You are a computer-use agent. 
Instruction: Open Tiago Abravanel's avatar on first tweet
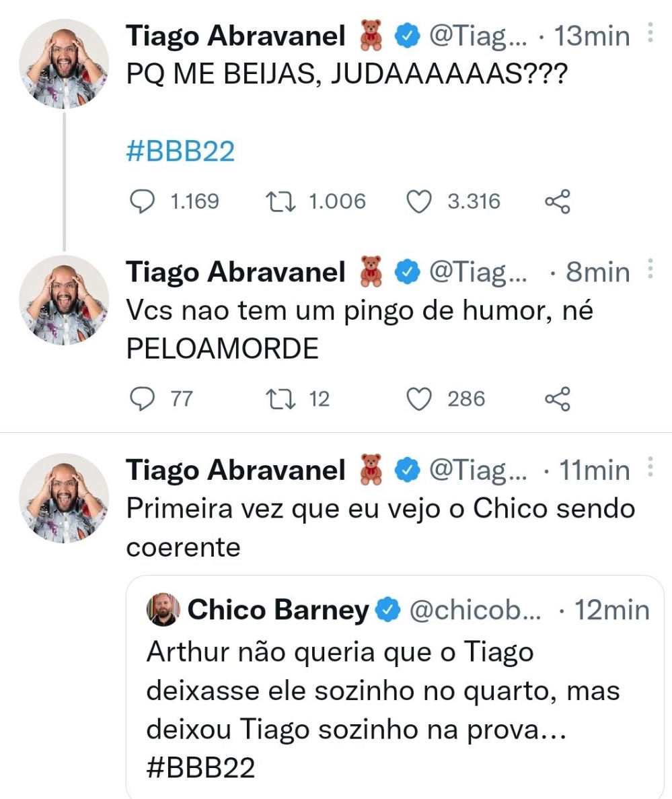[x=63, y=64]
